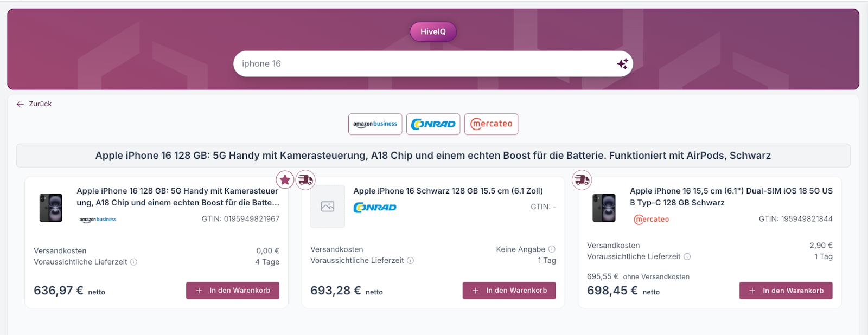This screenshot has height=335, width=868.
Task: Click the delivery truck badge on Mercateo offer
Action: pos(582,179)
